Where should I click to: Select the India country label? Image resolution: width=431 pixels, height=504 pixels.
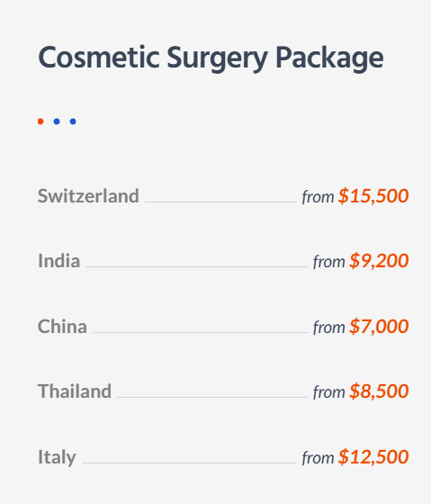coord(58,260)
